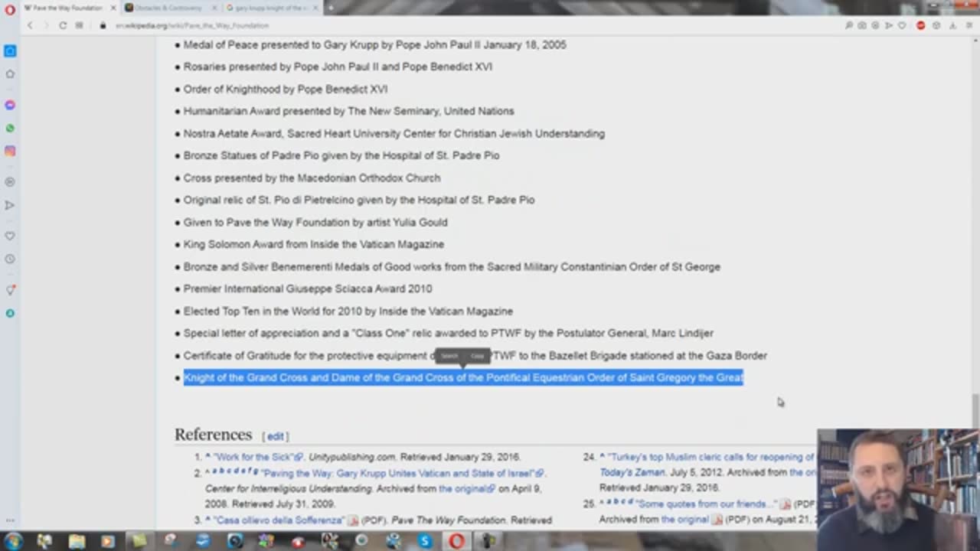Take a snapshot with camera icon

[x=862, y=25]
